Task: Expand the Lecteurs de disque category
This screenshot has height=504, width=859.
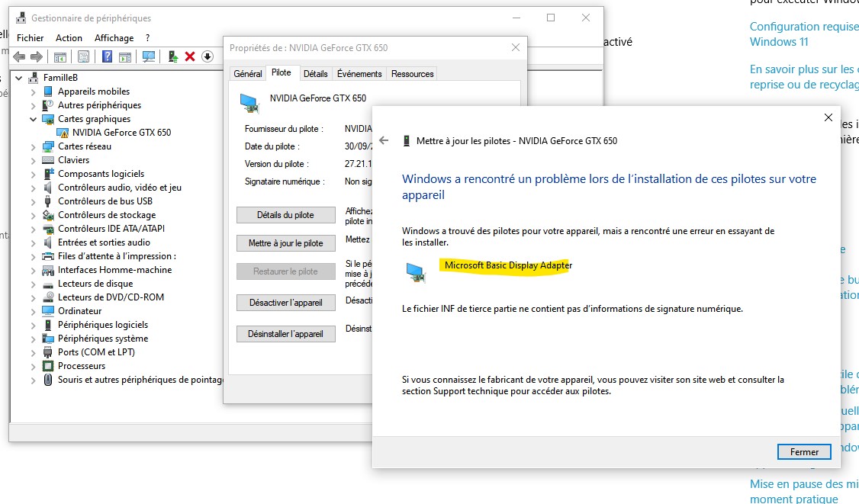Action: click(x=34, y=284)
